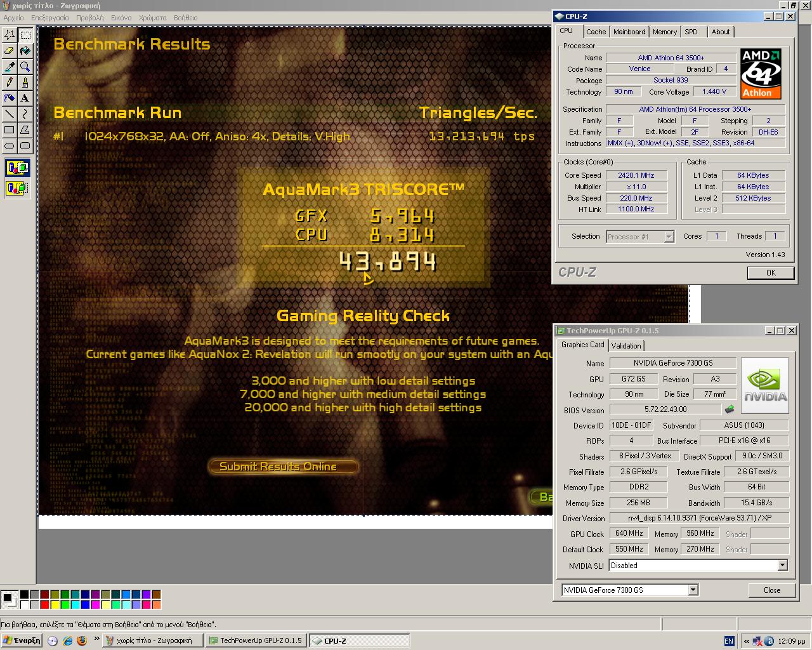Launch Internet Explorer from the quick launch bar
The image size is (812, 650).
(67, 640)
